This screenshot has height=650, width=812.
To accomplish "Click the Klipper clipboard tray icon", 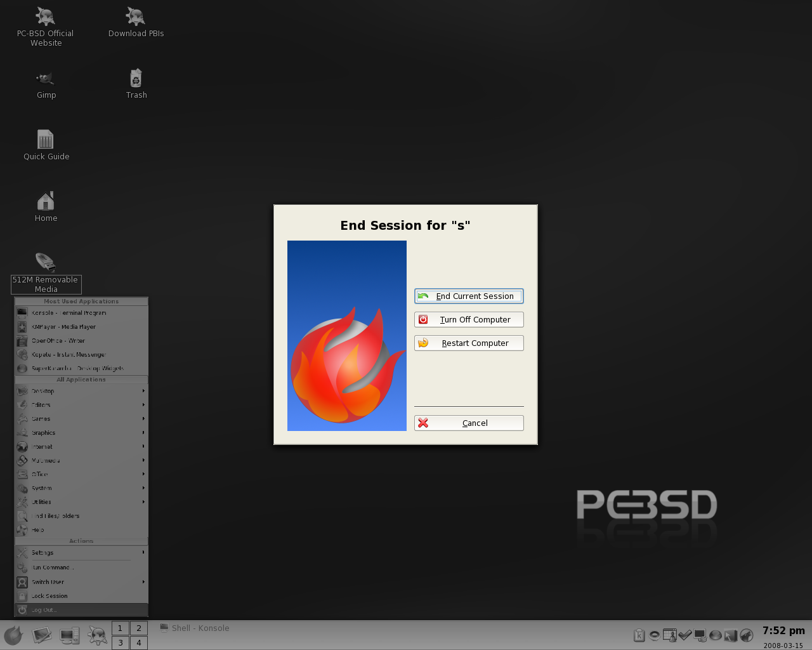I will pyautogui.click(x=639, y=635).
